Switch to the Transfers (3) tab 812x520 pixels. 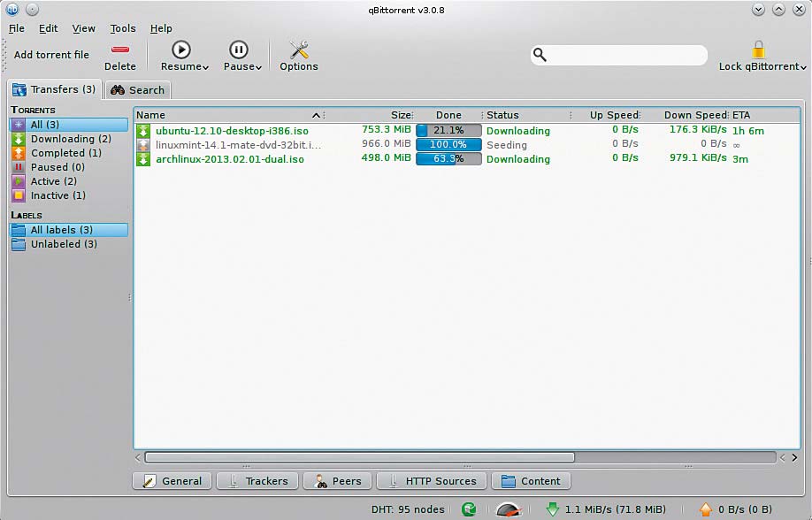54,89
